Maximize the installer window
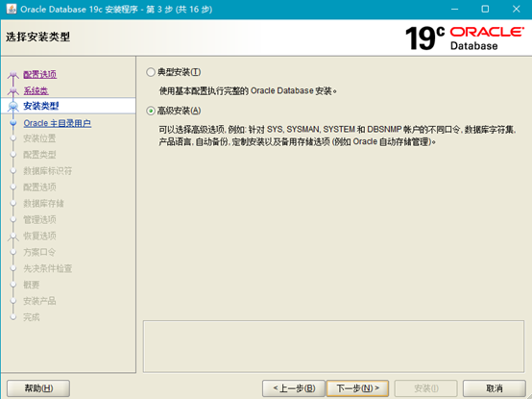Viewport: 532px width, 399px height. [485, 10]
